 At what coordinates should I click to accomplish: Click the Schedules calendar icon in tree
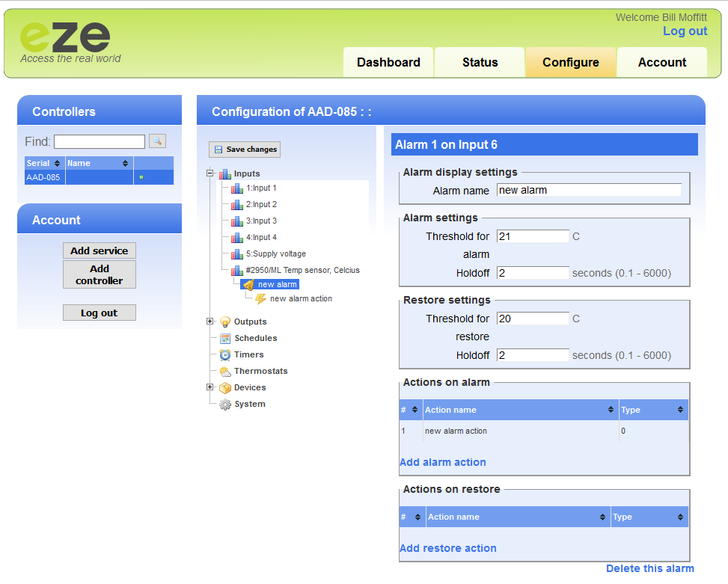(x=224, y=338)
